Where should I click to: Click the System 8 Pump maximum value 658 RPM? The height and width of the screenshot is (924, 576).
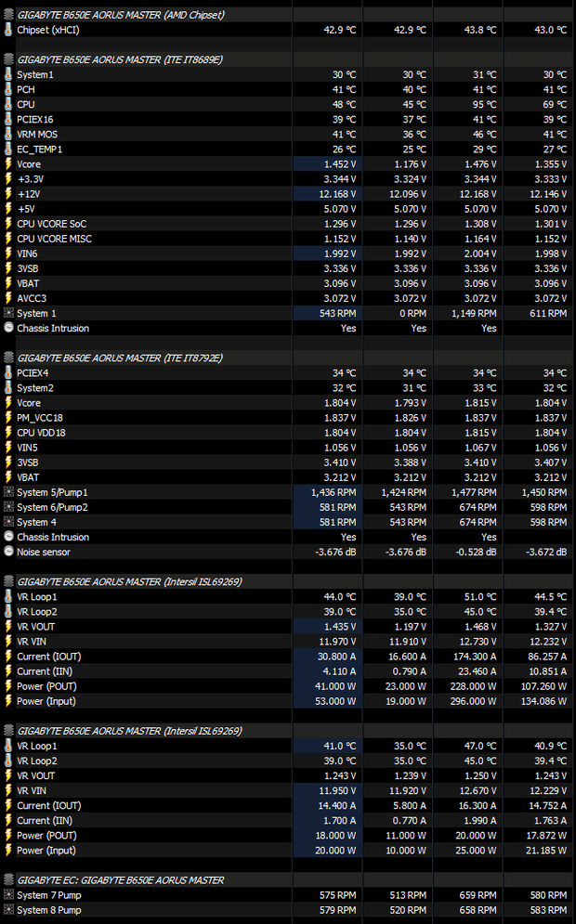point(478,910)
